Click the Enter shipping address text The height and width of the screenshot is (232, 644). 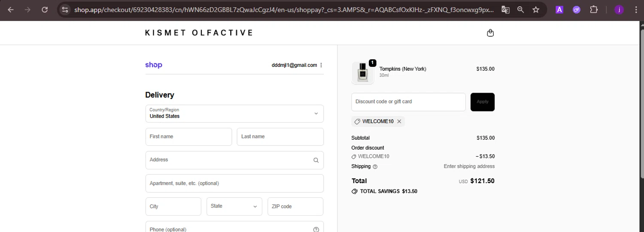click(x=469, y=166)
